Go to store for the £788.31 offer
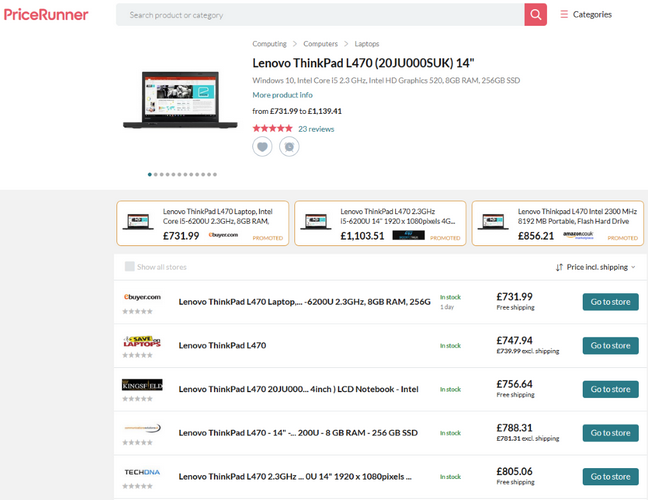 (x=610, y=433)
